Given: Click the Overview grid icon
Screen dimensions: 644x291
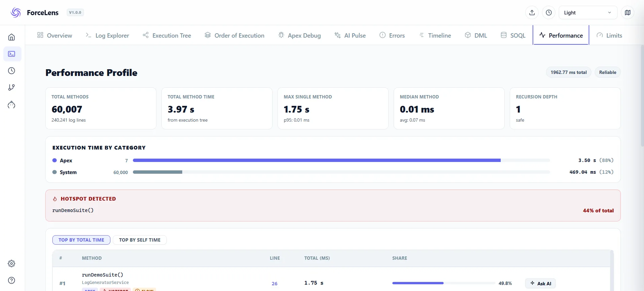Looking at the screenshot, I should click(40, 35).
